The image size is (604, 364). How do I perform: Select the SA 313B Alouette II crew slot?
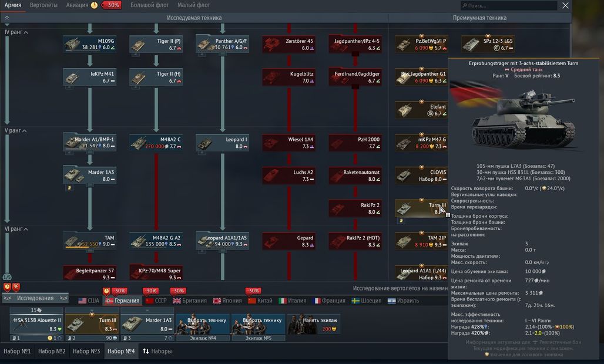(x=36, y=324)
